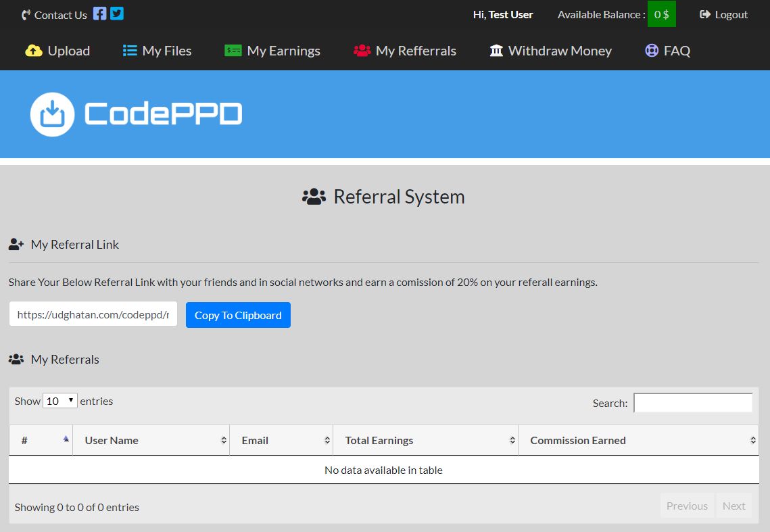Click the referral link text field
The image size is (770, 532).
click(x=93, y=314)
